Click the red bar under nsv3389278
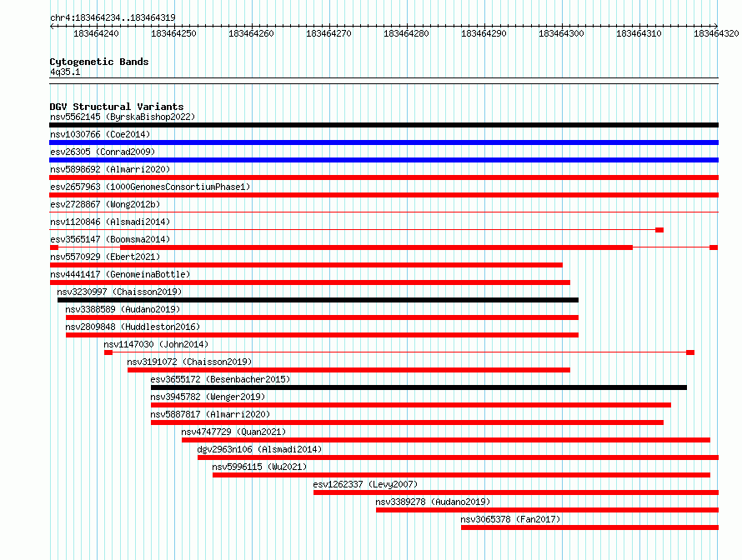The height and width of the screenshot is (560, 742). (x=548, y=510)
